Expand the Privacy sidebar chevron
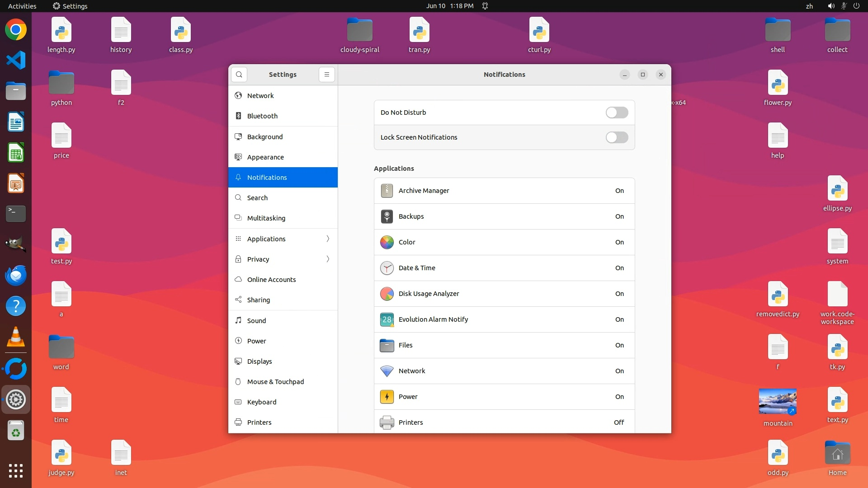 coord(328,259)
